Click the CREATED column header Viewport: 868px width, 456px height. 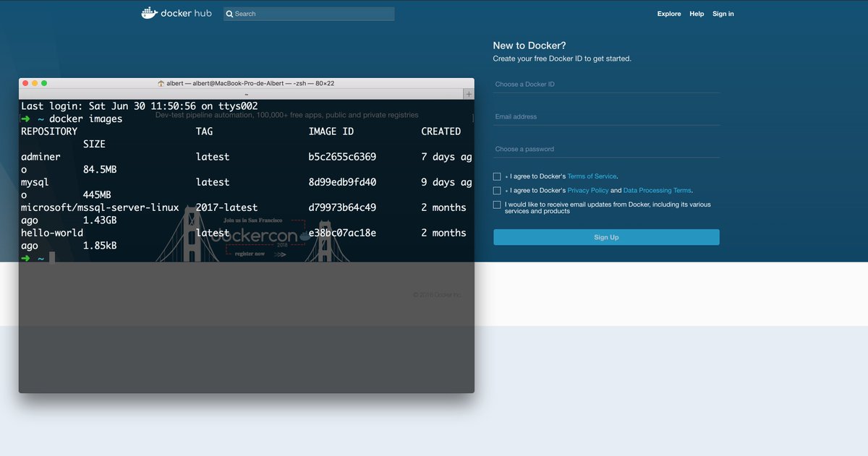441,132
